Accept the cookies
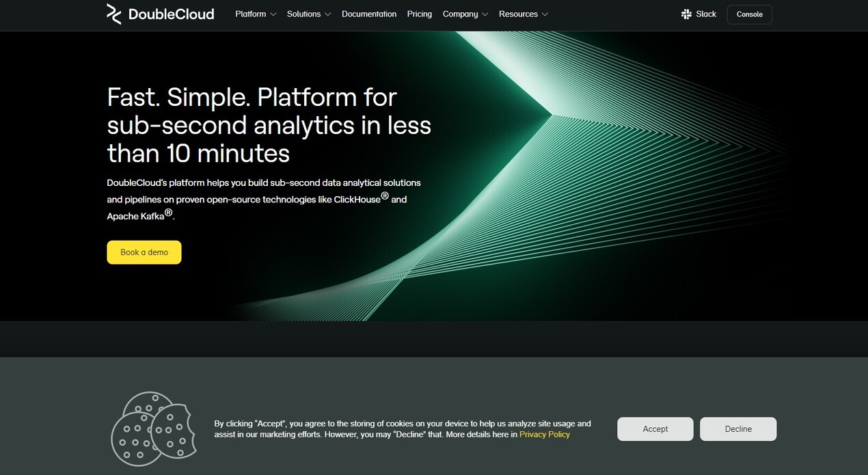Viewport: 868px width, 475px height. click(x=655, y=429)
